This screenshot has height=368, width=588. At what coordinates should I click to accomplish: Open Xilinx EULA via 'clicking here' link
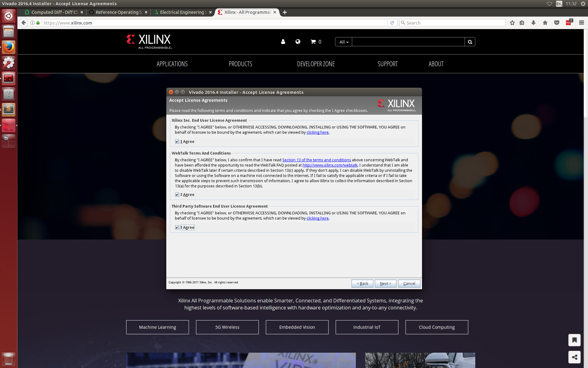317,132
